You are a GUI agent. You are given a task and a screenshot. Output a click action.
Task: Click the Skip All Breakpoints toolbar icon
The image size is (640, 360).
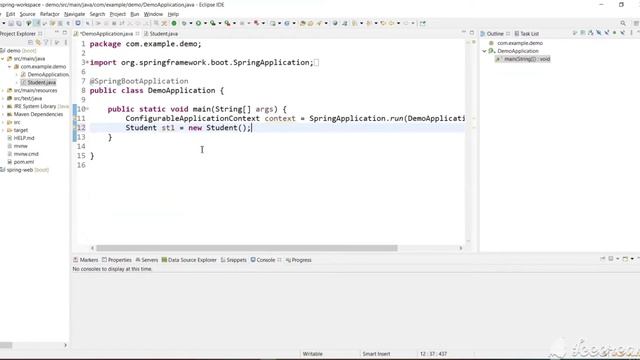(87, 23)
